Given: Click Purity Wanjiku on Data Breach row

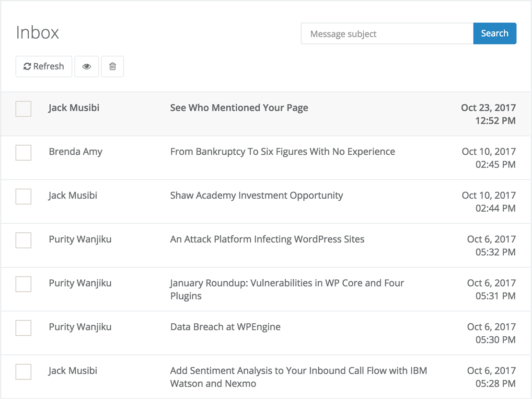Looking at the screenshot, I should 80,327.
